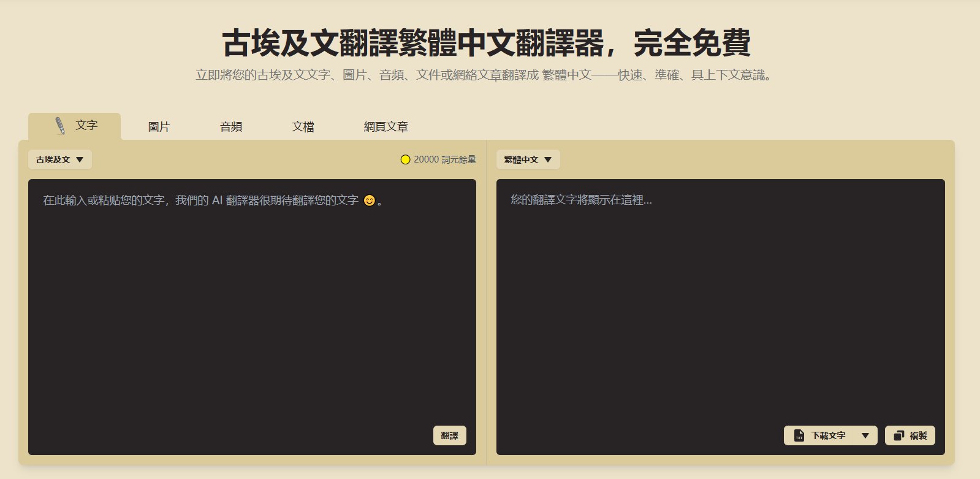The width and height of the screenshot is (980, 479).
Task: Click the 複製 button label
Action: click(917, 435)
